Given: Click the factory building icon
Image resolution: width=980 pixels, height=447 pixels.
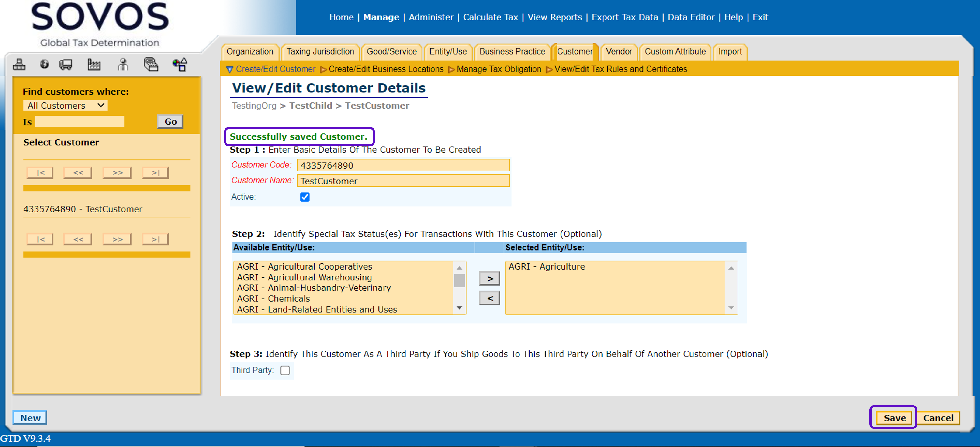Looking at the screenshot, I should (x=93, y=65).
